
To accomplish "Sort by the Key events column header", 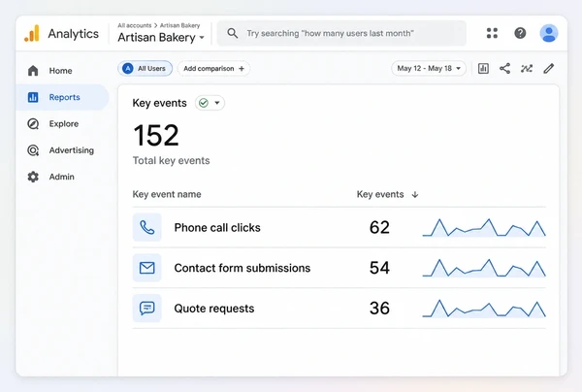I will coord(380,194).
